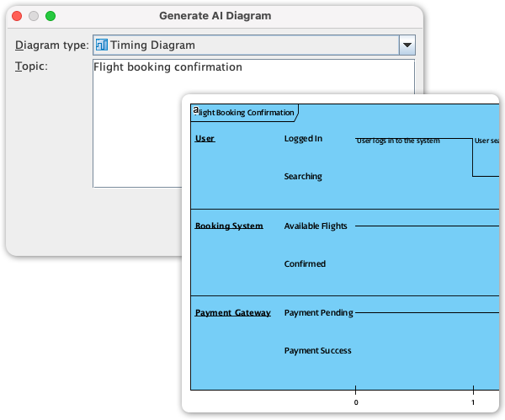This screenshot has height=420, width=505.
Task: Click the 'User logs in to the system' message
Action: pos(398,141)
